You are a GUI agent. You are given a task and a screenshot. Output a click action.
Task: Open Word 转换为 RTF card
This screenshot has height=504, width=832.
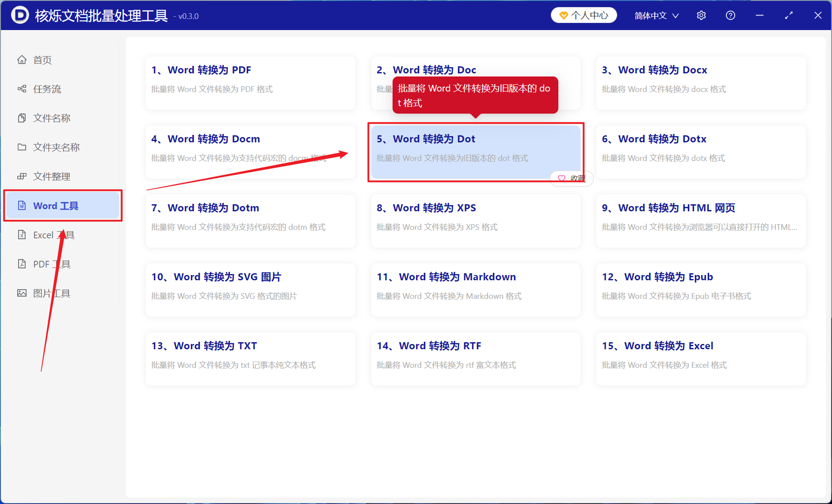pyautogui.click(x=476, y=359)
